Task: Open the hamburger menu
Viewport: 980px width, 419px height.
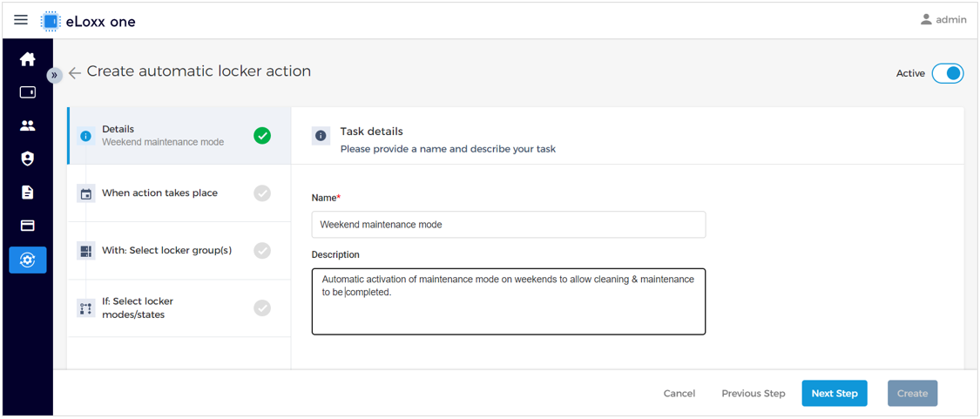Action: click(21, 20)
